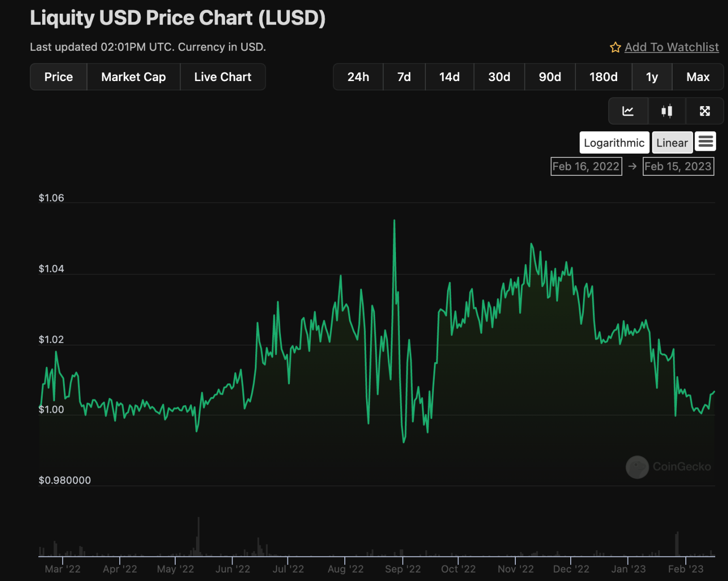Click the May '22 axis label
Viewport: 728px width, 581px height.
coord(176,569)
